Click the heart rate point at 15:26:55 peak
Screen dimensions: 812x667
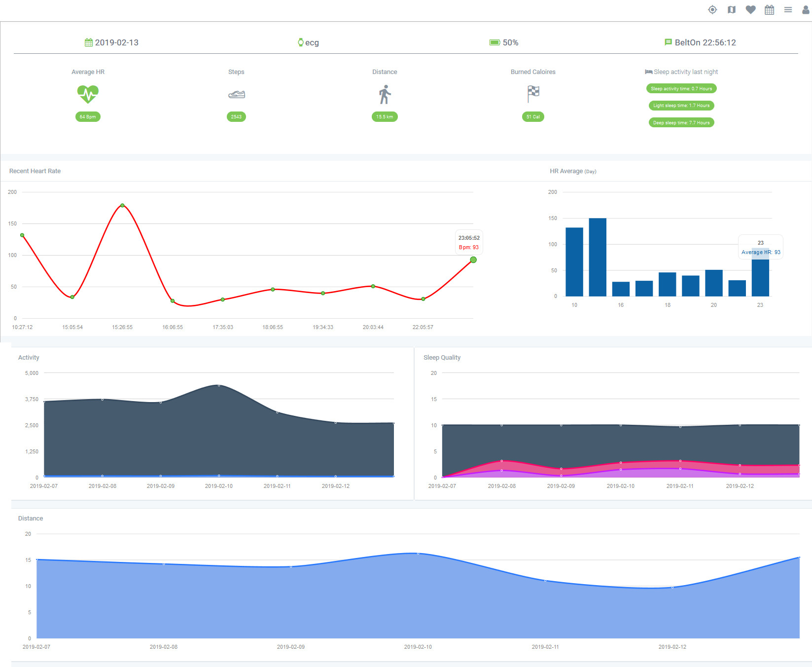(x=122, y=205)
